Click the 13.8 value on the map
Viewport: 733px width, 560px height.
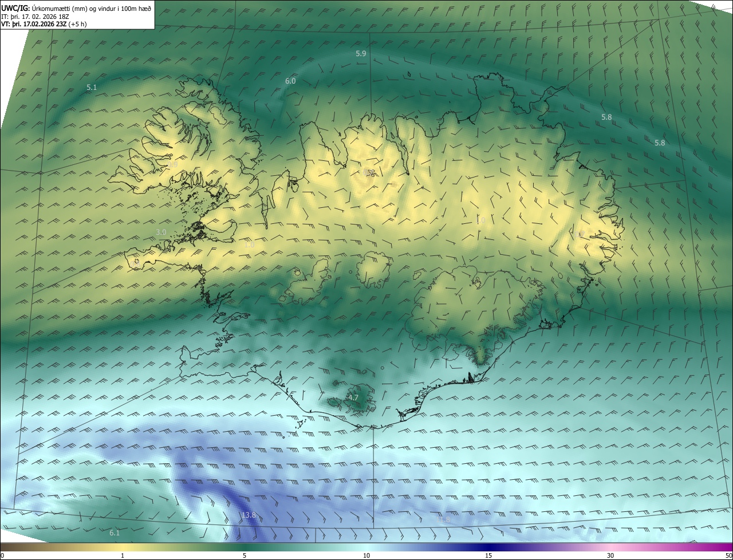coord(249,515)
